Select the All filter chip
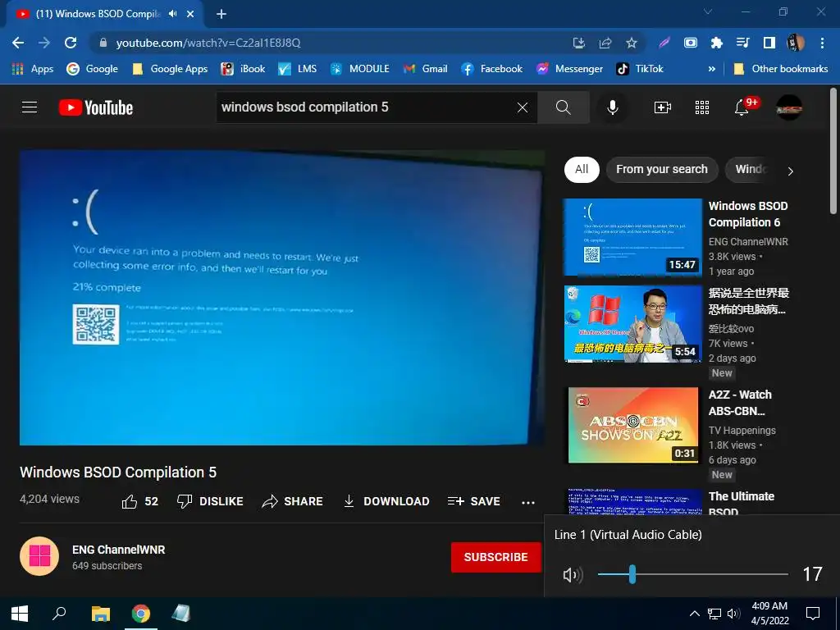840x630 pixels. click(x=582, y=170)
